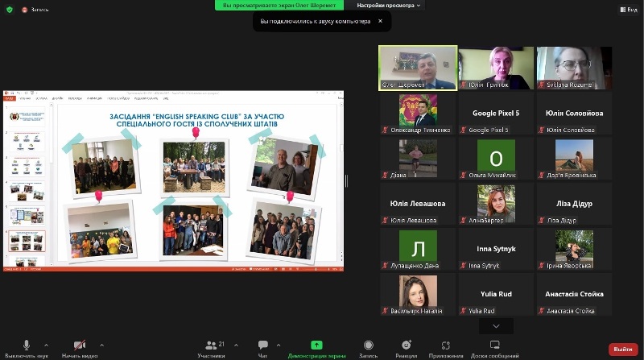Screen dimensions: 644x360
Task: Open the Reactions smiley icon
Action: (407, 345)
